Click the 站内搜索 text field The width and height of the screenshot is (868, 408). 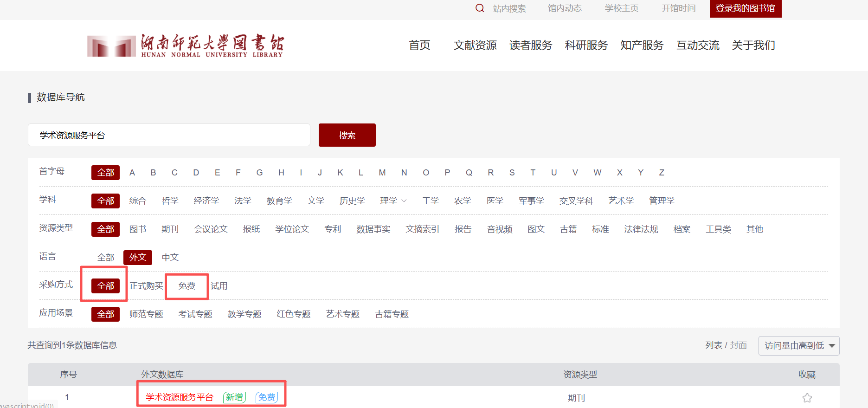[509, 8]
